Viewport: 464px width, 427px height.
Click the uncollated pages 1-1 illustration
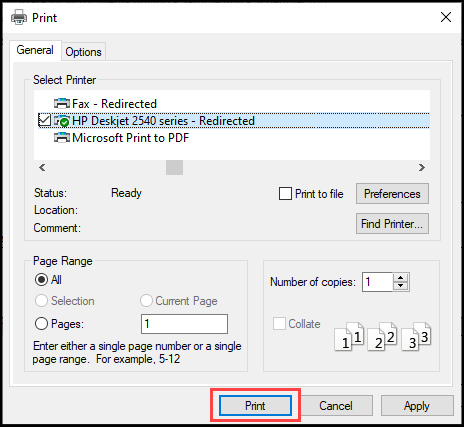pyautogui.click(x=349, y=336)
